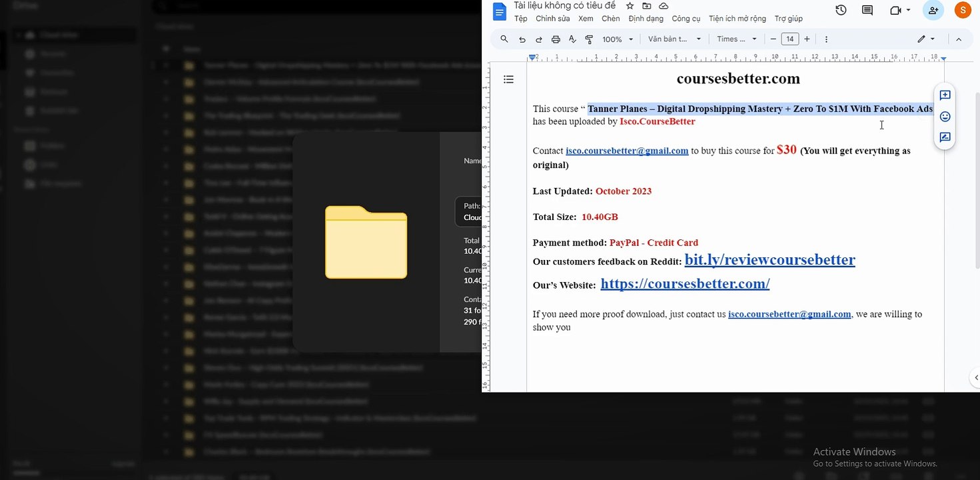Open the Văn bản text style dropdown
Viewport: 980px width, 480px height.
[675, 39]
